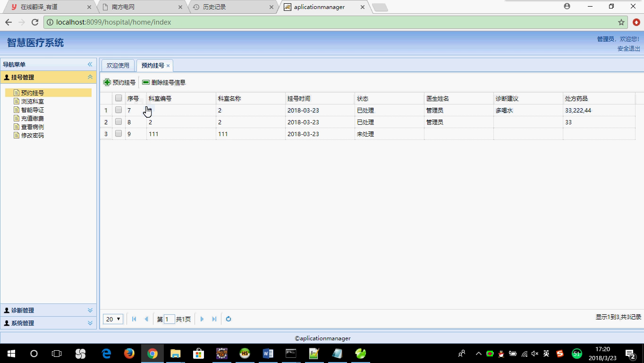Click the 挂号时间 column header

[x=320, y=98]
